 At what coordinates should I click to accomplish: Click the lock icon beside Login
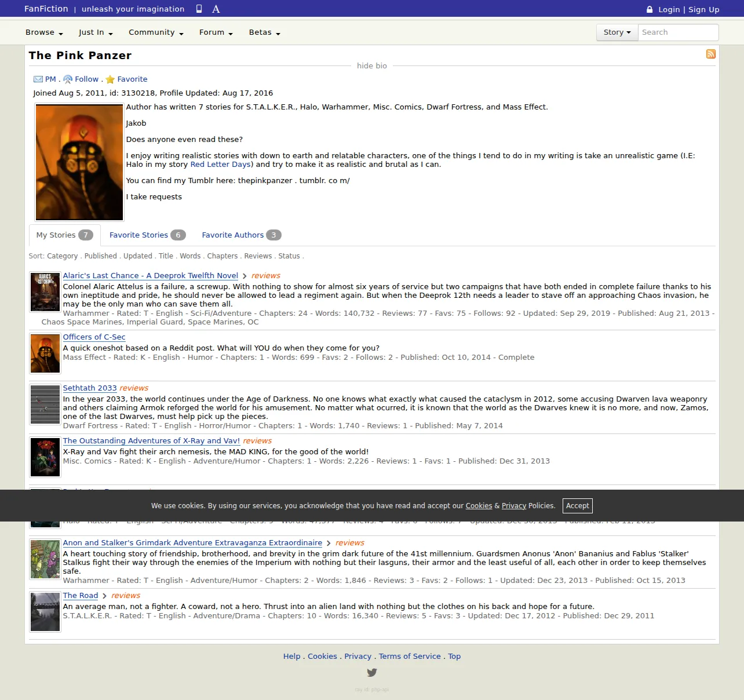click(650, 9)
